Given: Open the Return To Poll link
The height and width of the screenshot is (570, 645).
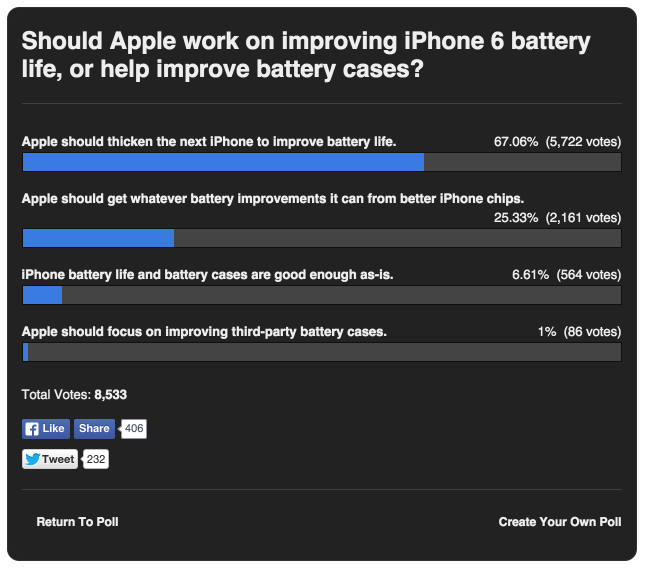Looking at the screenshot, I should point(77,522).
